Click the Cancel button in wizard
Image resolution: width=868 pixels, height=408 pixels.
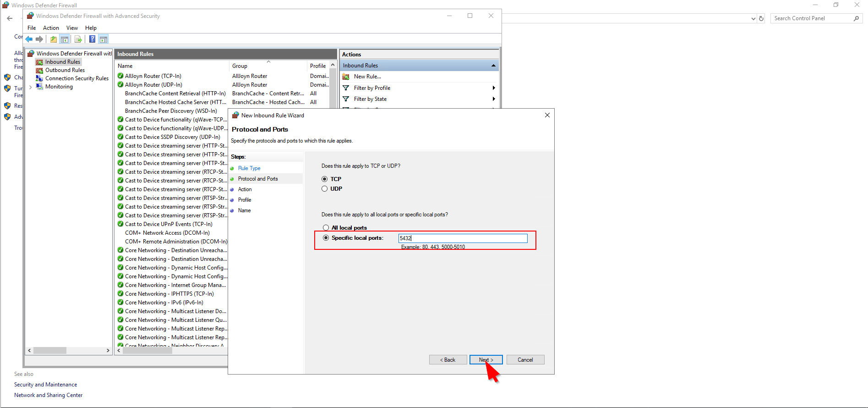coord(525,360)
